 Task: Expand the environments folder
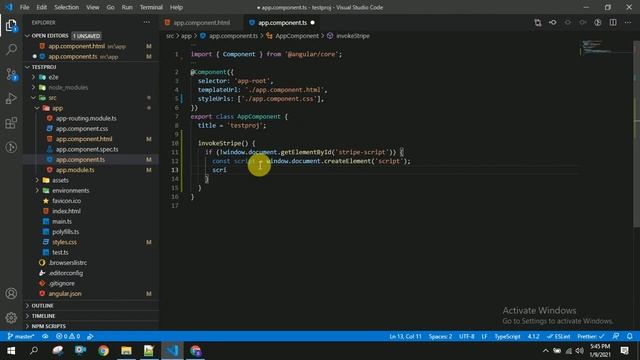pos(37,191)
